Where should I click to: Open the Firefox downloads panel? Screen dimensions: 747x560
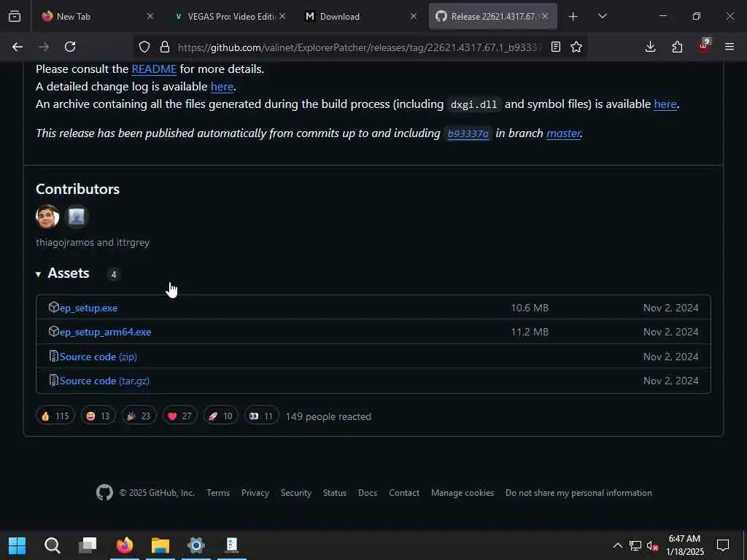pyautogui.click(x=650, y=47)
